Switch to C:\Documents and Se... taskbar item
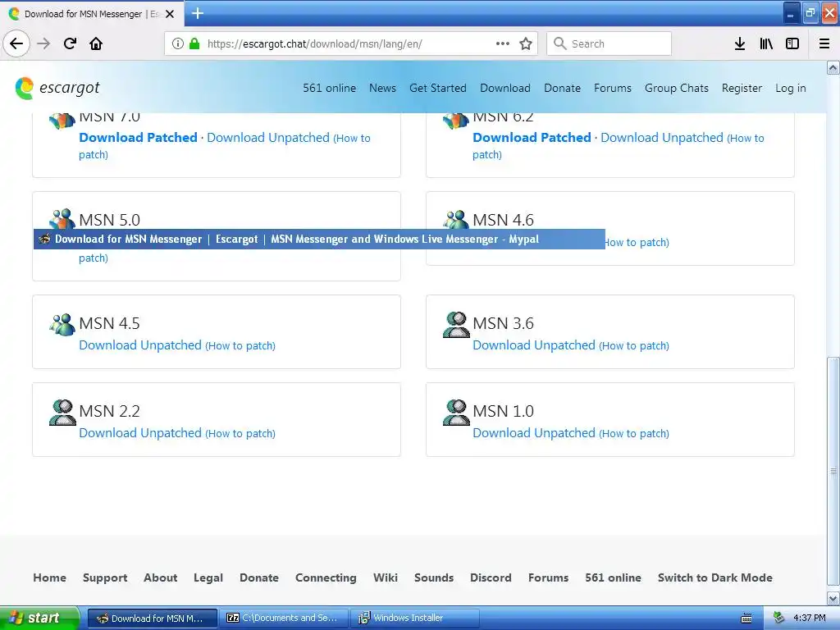 pos(285,619)
